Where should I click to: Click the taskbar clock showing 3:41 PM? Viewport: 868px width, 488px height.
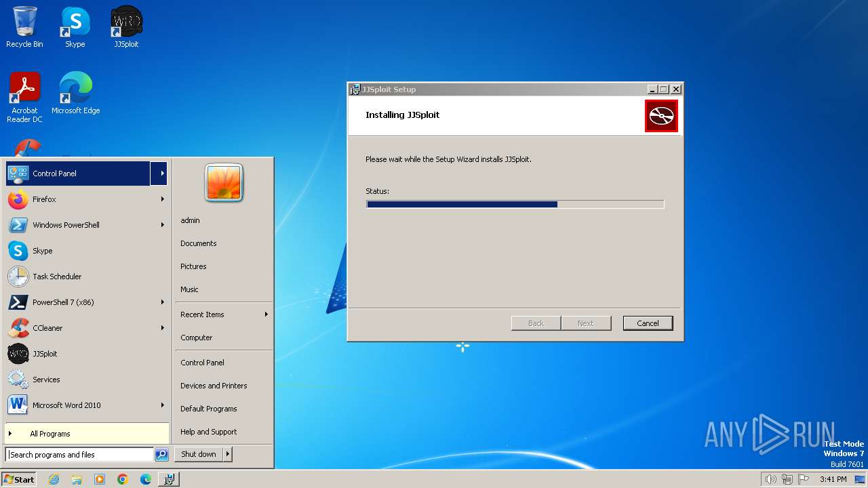[833, 479]
